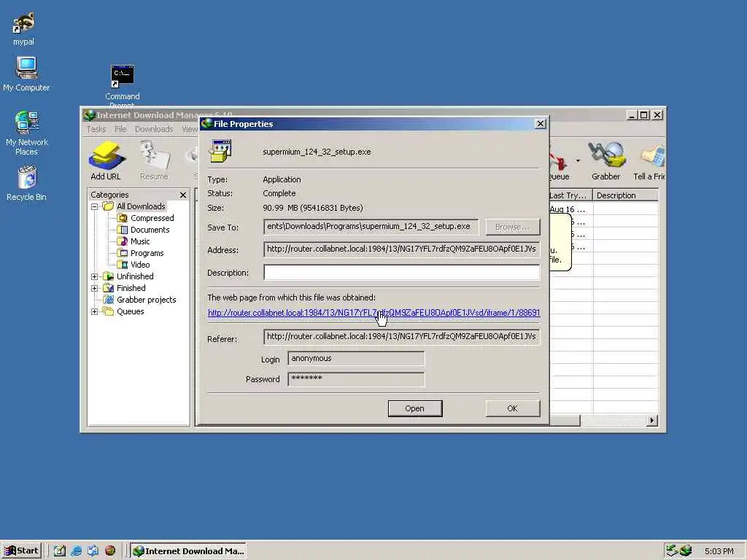The height and width of the screenshot is (560, 747).
Task: Open the Downloads menu
Action: click(x=154, y=129)
